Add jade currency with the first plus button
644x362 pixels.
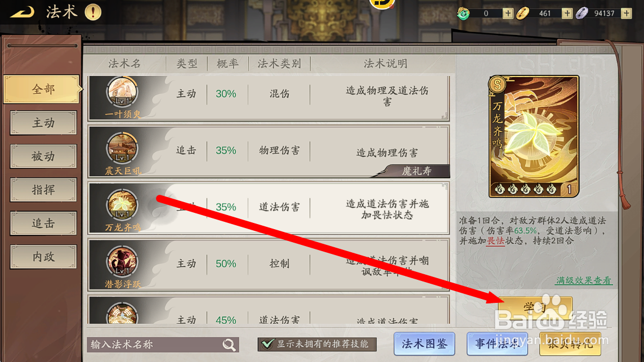point(508,13)
